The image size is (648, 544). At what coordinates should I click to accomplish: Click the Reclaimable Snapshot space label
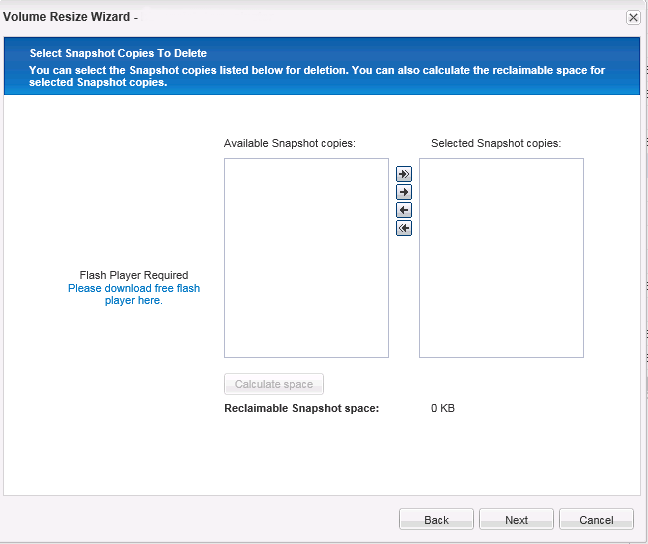[x=301, y=408]
